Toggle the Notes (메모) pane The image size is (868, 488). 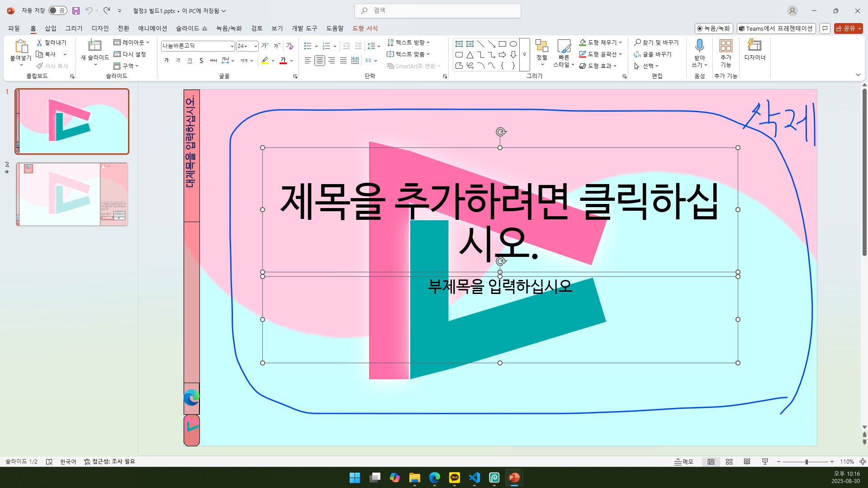(x=684, y=462)
